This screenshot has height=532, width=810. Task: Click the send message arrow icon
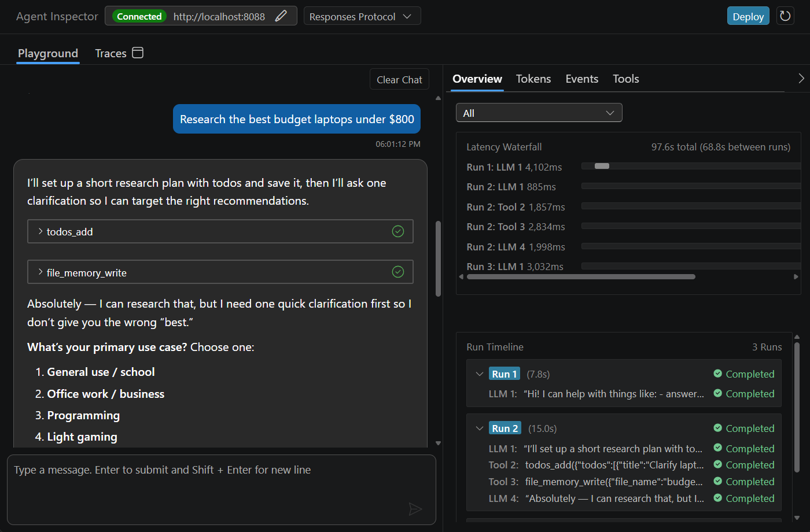pyautogui.click(x=415, y=509)
